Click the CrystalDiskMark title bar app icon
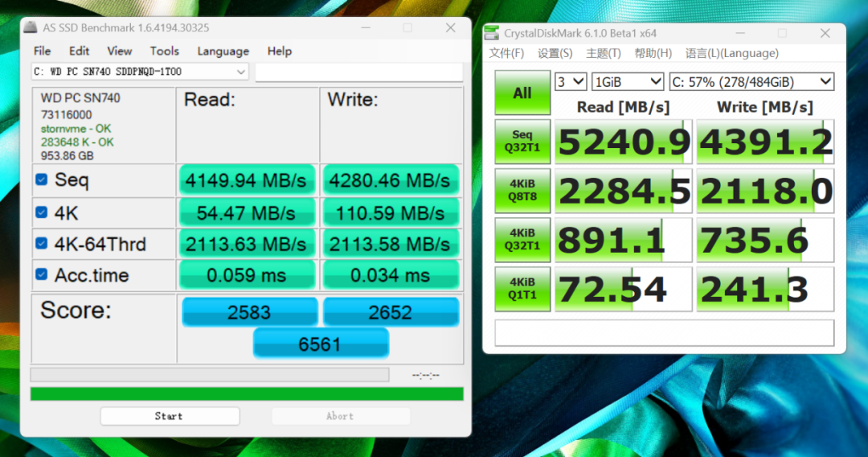868x457 pixels. [x=492, y=33]
